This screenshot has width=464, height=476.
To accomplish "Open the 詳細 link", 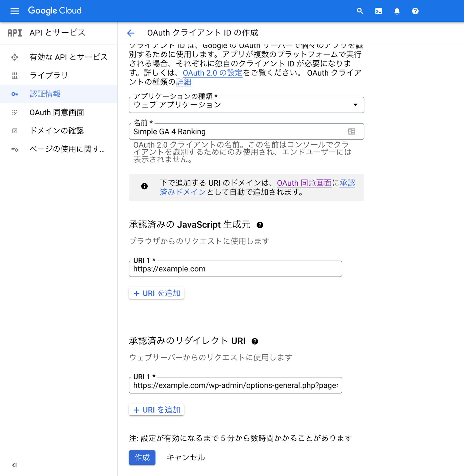I will [x=183, y=82].
